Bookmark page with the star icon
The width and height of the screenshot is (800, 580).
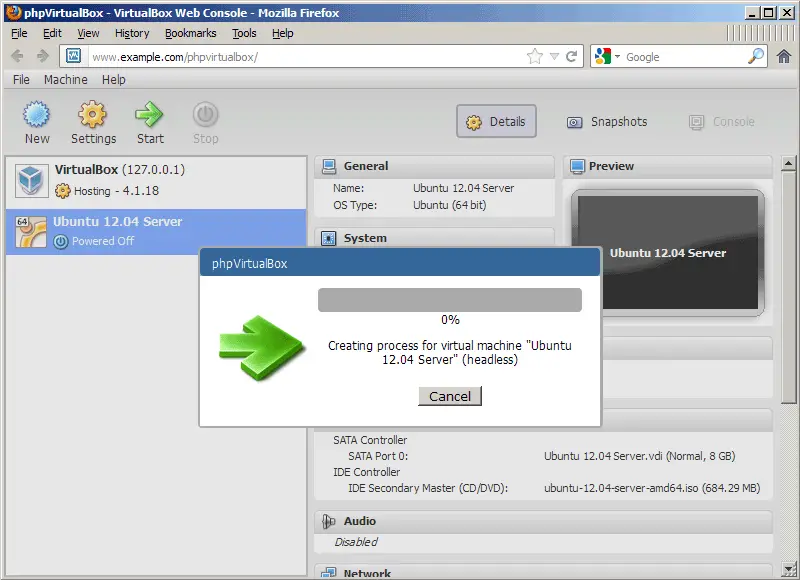[x=535, y=56]
